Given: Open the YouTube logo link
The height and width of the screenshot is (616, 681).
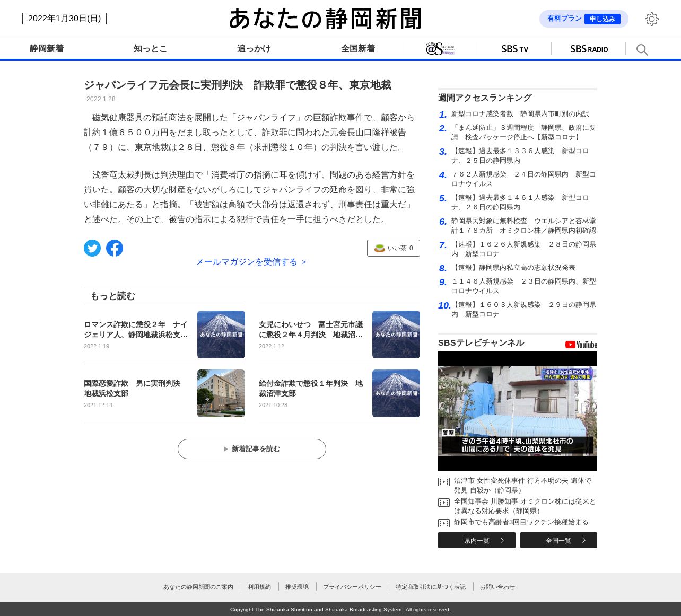Looking at the screenshot, I should coord(581,345).
